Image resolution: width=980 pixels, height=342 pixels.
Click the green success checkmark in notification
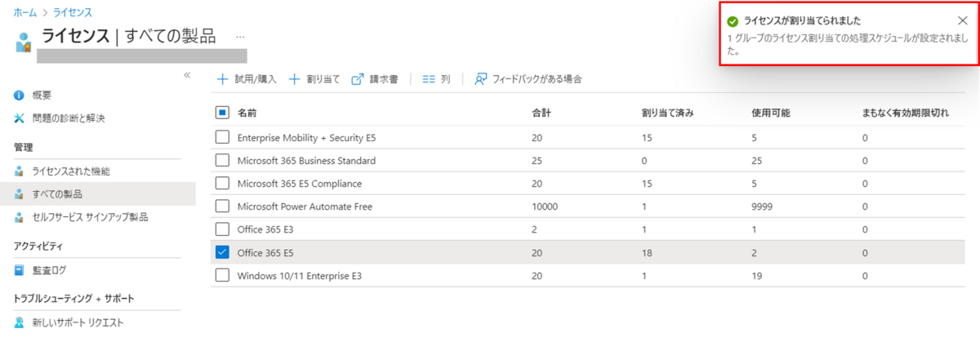click(x=733, y=21)
